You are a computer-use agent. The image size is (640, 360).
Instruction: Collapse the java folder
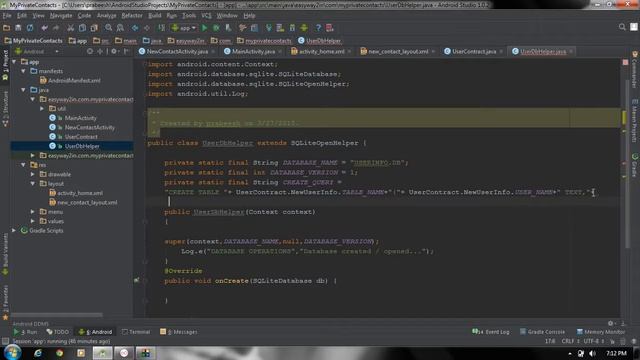[x=23, y=90]
